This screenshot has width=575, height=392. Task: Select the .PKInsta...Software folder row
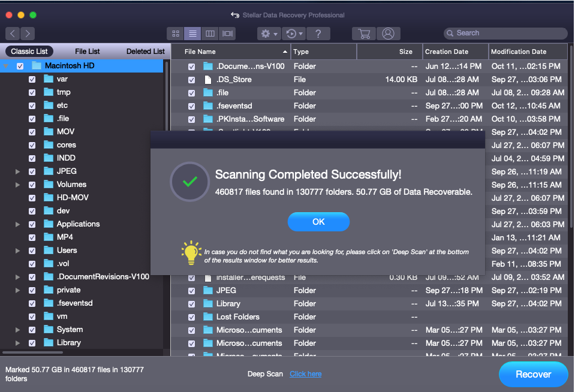pos(369,119)
